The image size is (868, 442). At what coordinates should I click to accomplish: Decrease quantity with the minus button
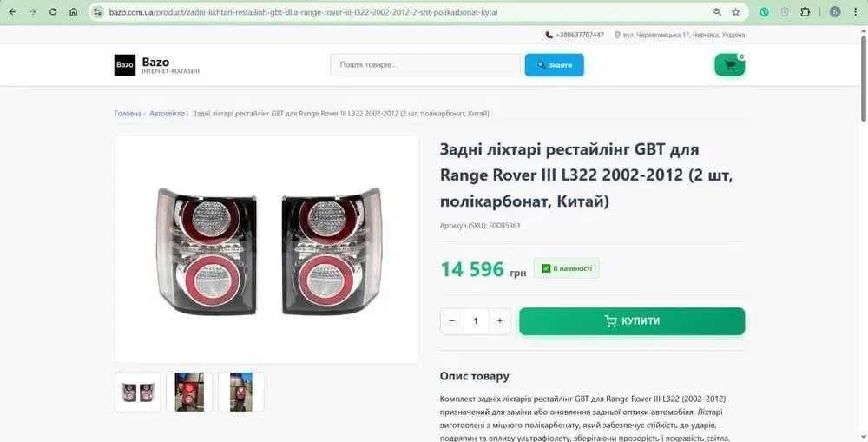point(451,320)
